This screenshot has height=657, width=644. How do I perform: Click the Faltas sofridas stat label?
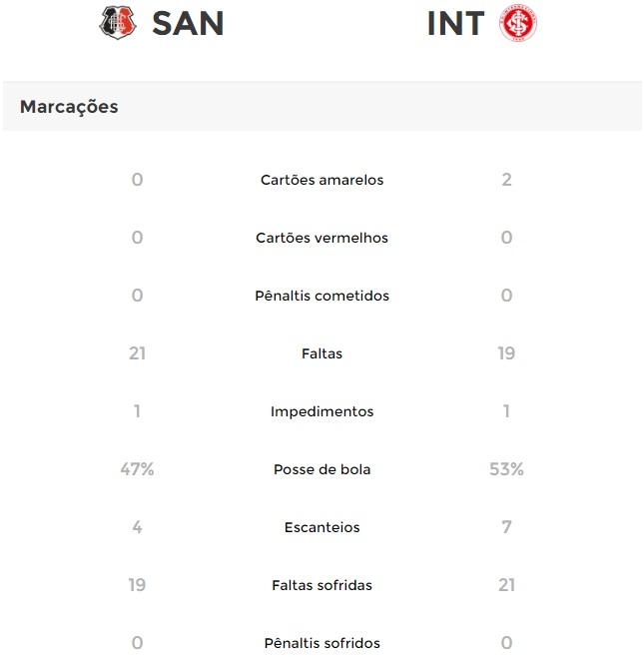pyautogui.click(x=322, y=585)
